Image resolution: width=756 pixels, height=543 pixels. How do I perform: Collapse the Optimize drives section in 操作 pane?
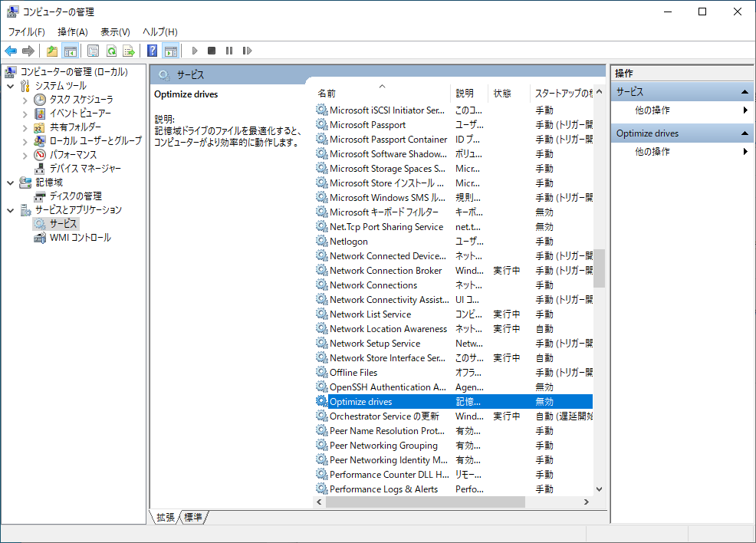coord(744,133)
